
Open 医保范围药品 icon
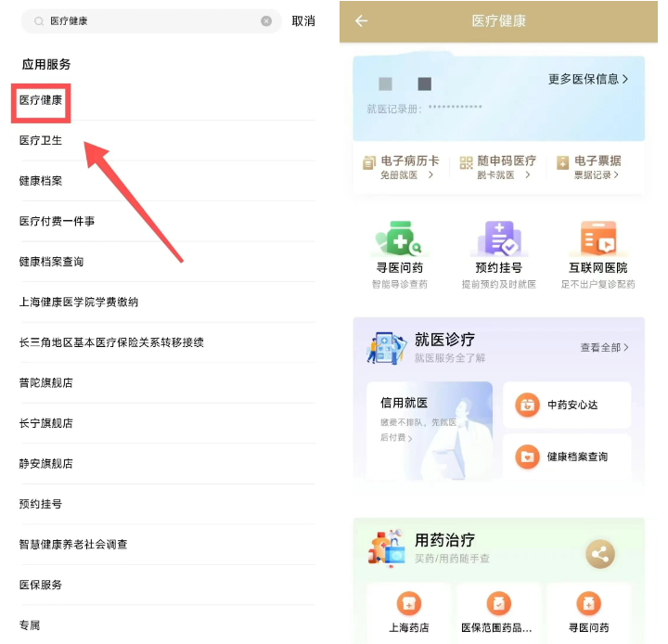pyautogui.click(x=498, y=605)
